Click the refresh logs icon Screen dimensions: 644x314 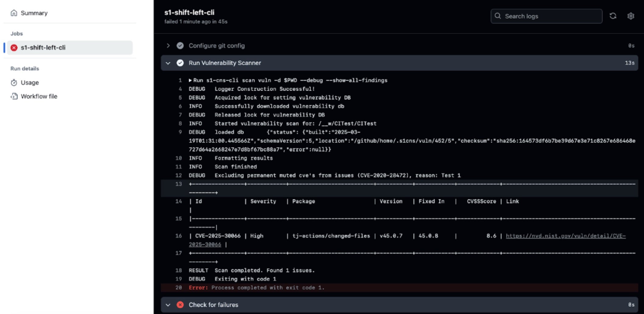[x=613, y=16]
